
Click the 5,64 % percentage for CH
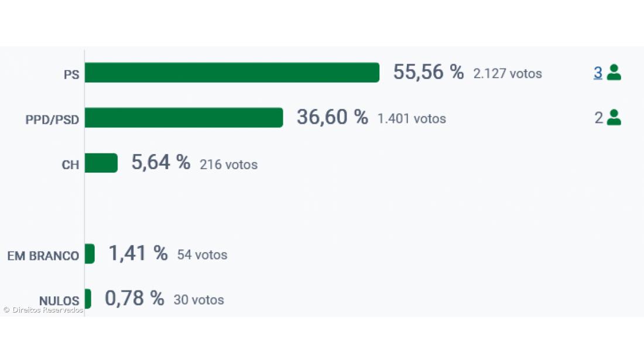tap(160, 163)
